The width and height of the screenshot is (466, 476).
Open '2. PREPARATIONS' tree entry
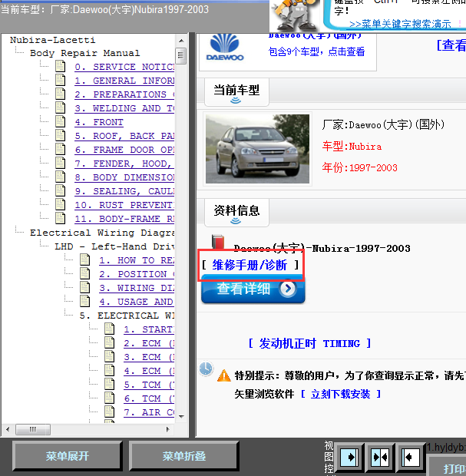tap(124, 94)
